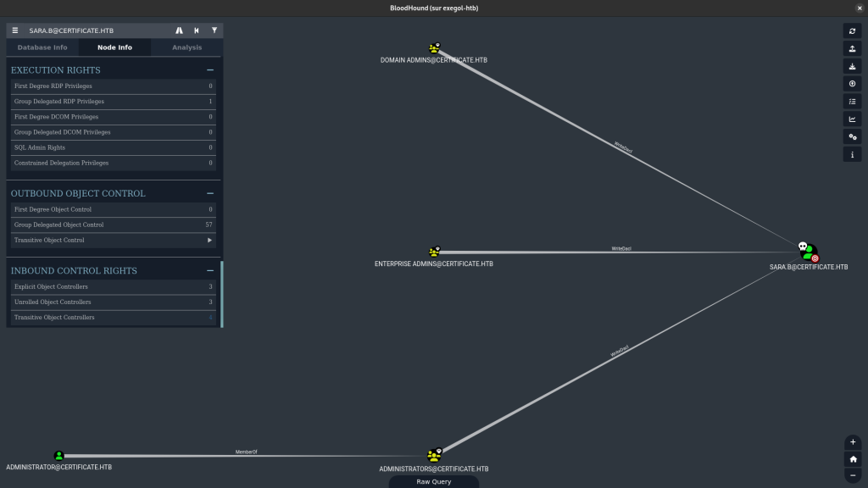Image resolution: width=868 pixels, height=488 pixels.
Task: Click the Transitive Object Controllers row
Action: [114, 318]
